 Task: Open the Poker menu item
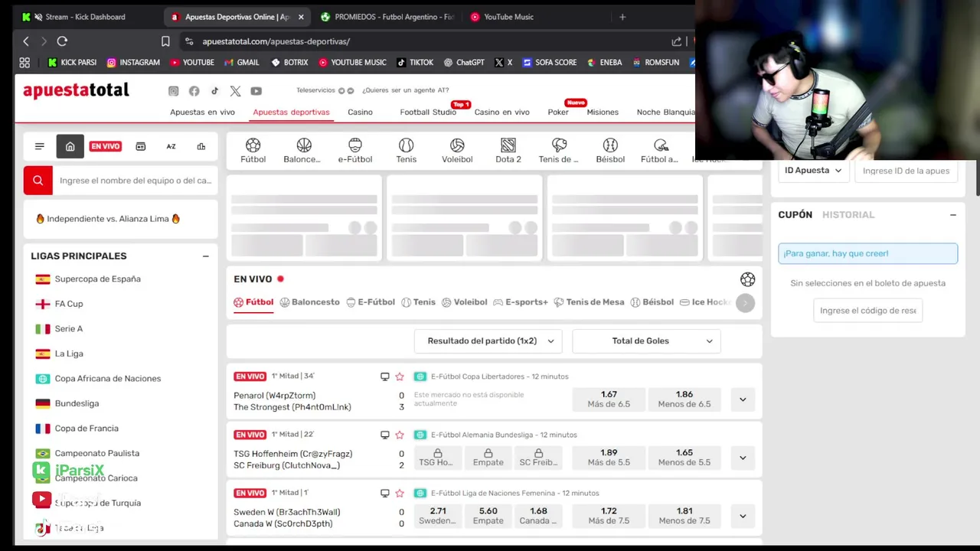point(558,112)
